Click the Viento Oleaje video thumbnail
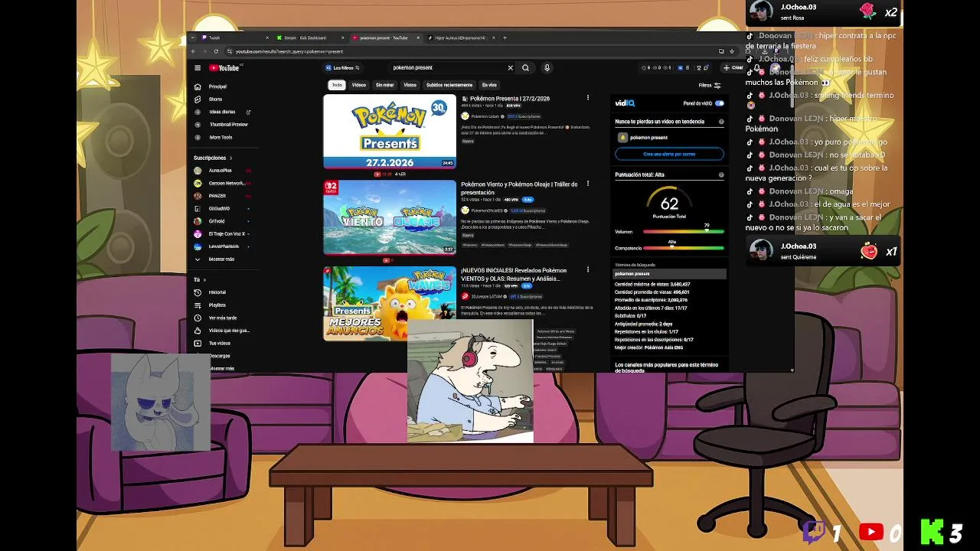980x551 pixels. pyautogui.click(x=390, y=217)
